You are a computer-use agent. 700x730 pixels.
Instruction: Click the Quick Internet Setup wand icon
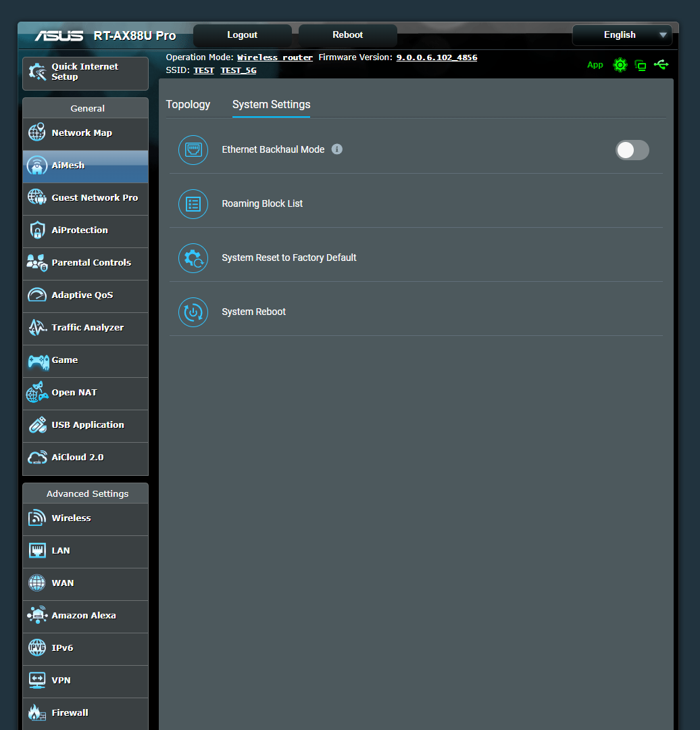pos(37,72)
